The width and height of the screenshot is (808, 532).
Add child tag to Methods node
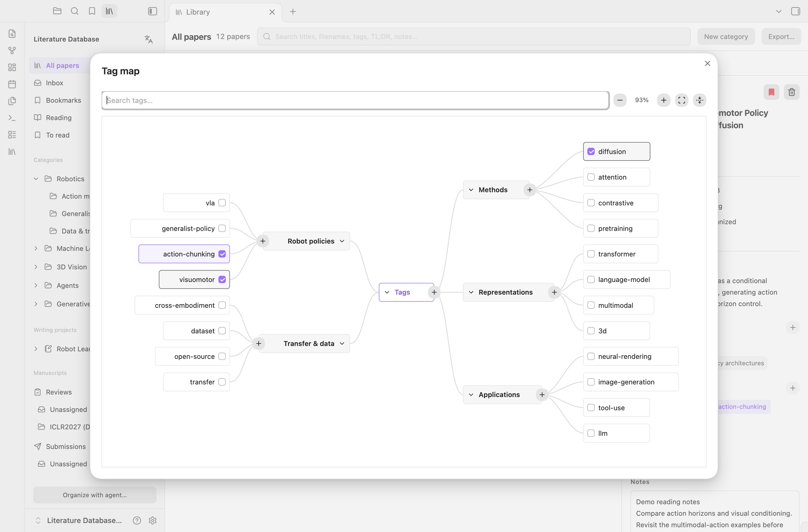530,190
